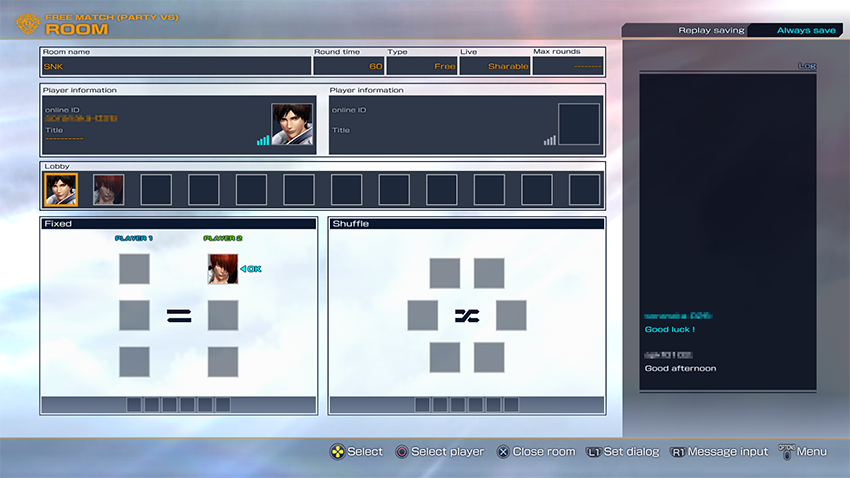The image size is (850, 478).
Task: Click the shuffle arrows icon
Action: tap(467, 316)
